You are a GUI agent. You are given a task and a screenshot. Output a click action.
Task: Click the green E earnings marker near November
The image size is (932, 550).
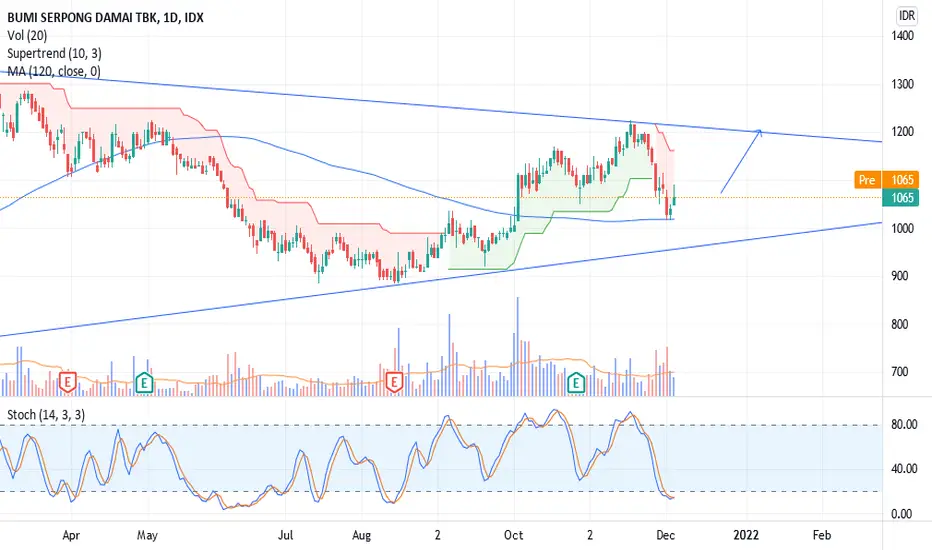[575, 382]
